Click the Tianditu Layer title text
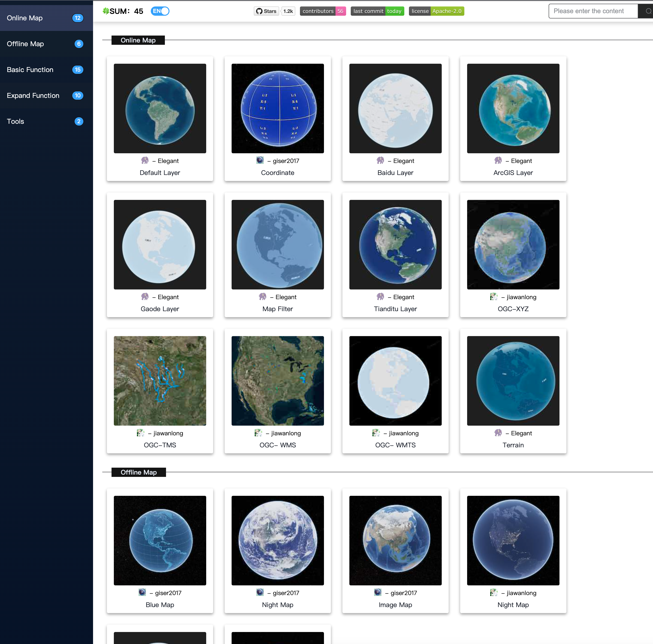 click(x=396, y=309)
